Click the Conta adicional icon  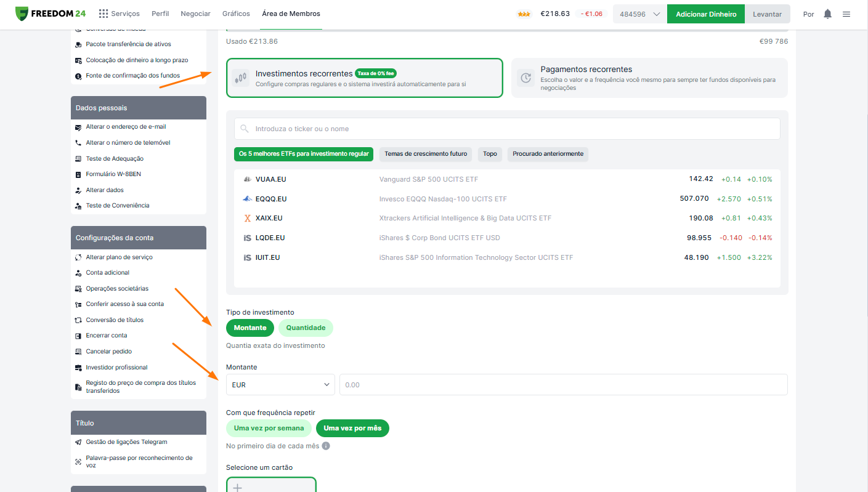click(x=78, y=273)
